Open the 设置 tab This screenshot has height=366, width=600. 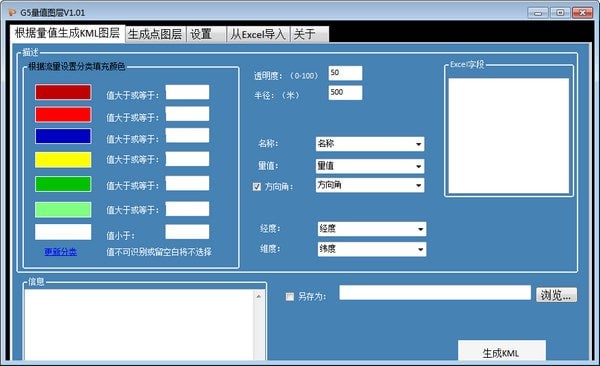(206, 34)
